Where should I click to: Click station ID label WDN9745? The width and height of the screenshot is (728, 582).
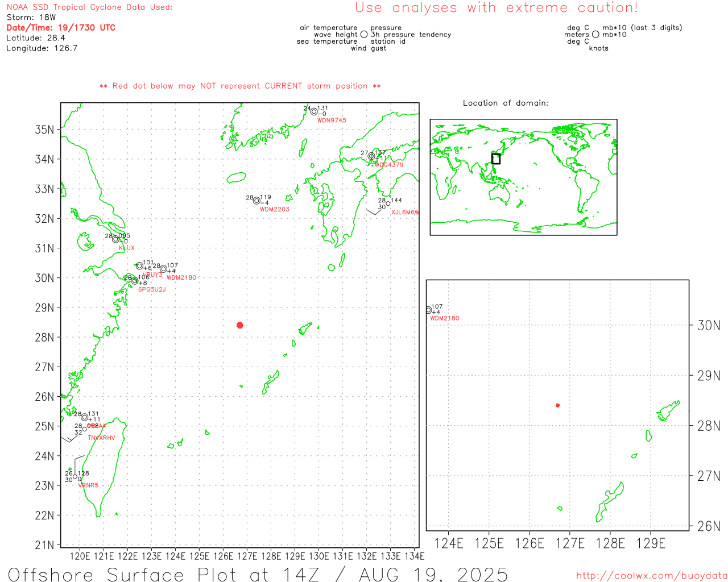pos(332,120)
